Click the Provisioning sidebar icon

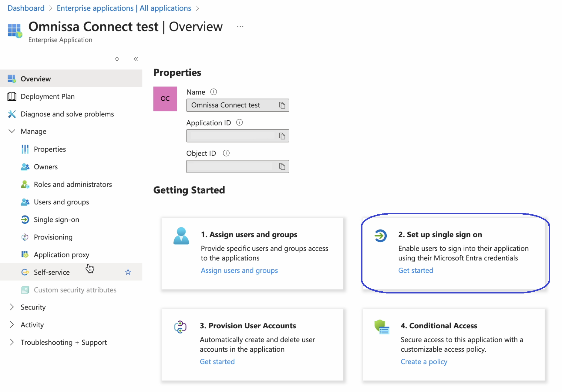(x=25, y=237)
